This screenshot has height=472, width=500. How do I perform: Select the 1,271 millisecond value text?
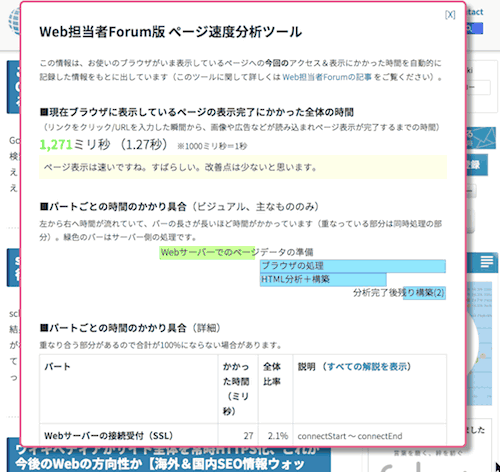coord(56,145)
